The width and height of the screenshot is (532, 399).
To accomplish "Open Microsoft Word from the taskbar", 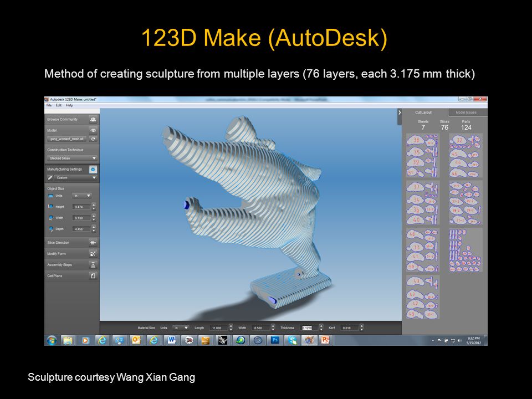I will (x=171, y=340).
